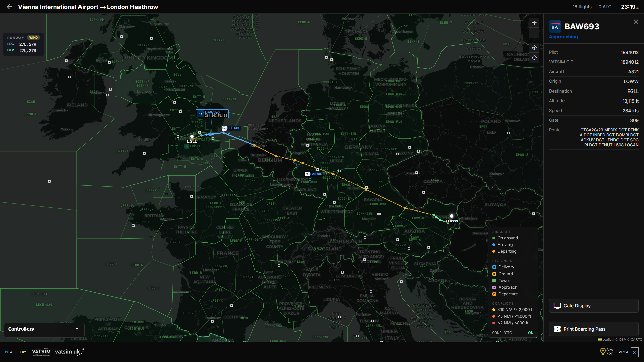This screenshot has height=362, width=644.
Task: Close the BAW693 flight details panel
Action: click(x=636, y=22)
